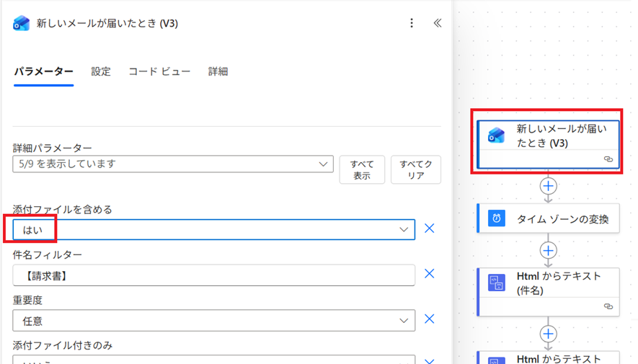The width and height of the screenshot is (638, 364).
Task: Go to the パラメーター tab
Action: 43,71
